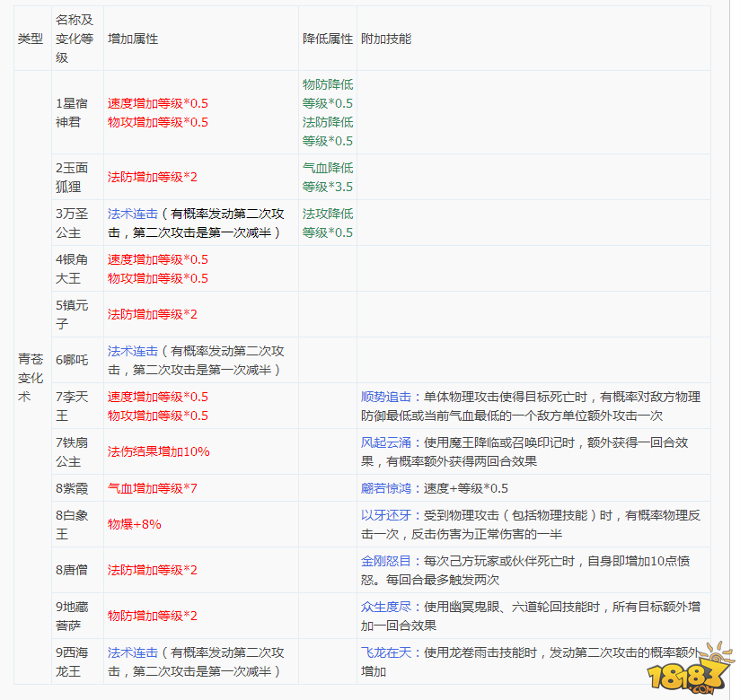Select the 青苍变化术 type cell

(30, 377)
